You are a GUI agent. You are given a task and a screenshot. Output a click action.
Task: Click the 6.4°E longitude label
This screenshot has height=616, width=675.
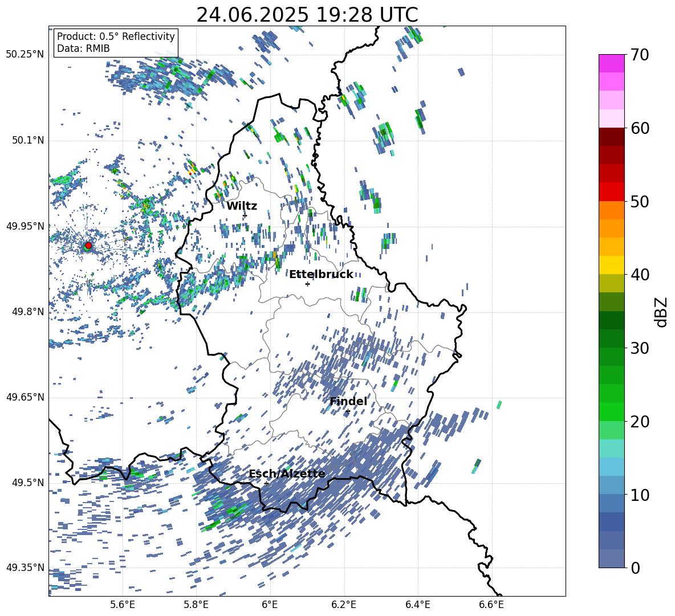click(x=417, y=605)
